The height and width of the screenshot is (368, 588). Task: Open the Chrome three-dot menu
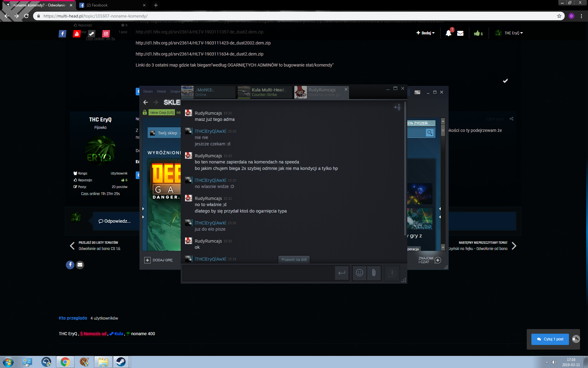tap(581, 16)
